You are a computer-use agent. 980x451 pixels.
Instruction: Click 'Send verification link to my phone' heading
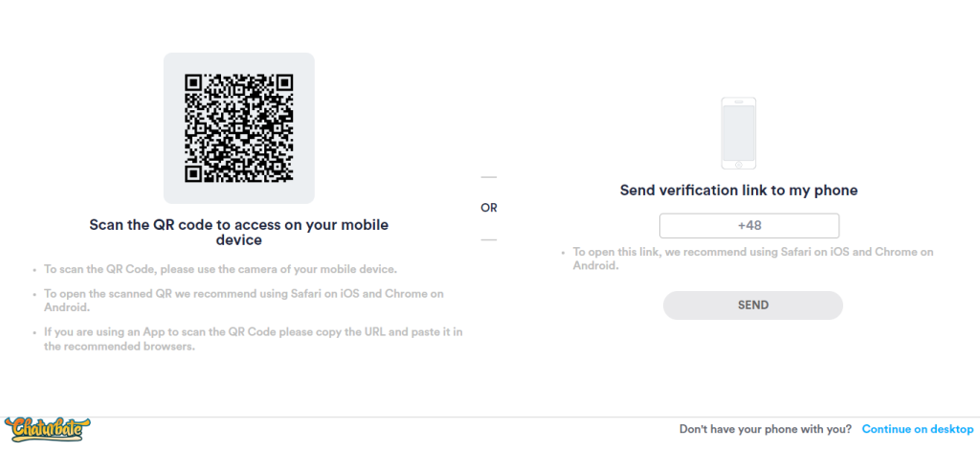(x=739, y=191)
